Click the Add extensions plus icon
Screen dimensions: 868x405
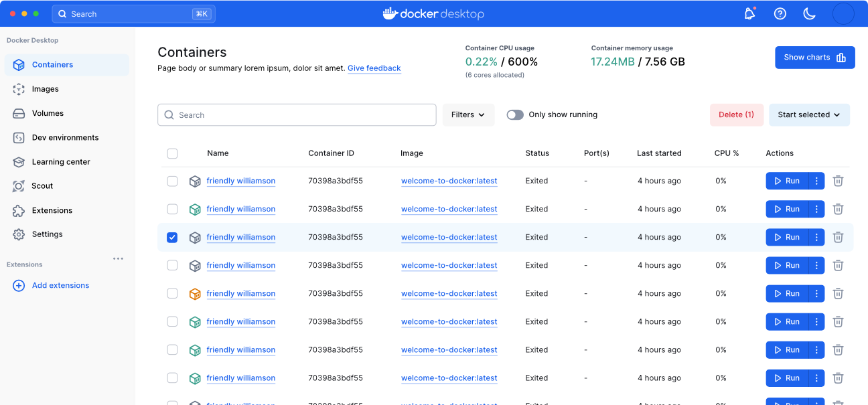[x=19, y=286]
